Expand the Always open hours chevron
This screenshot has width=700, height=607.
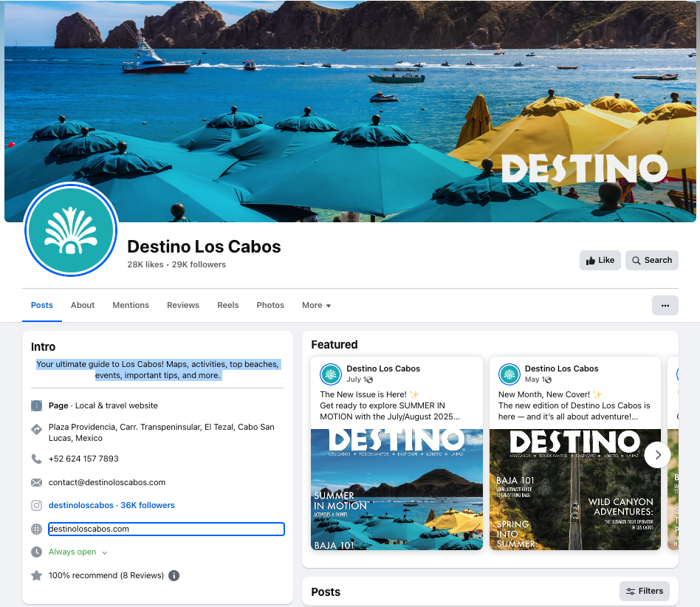tap(104, 552)
